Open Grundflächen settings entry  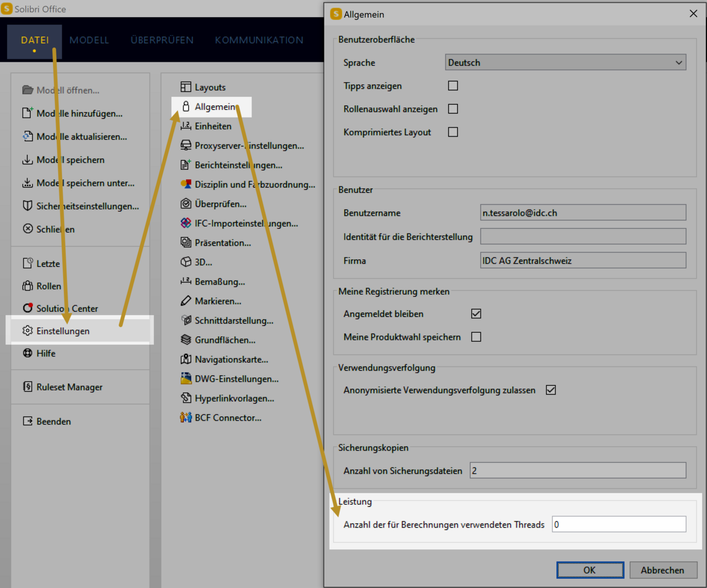pos(217,340)
